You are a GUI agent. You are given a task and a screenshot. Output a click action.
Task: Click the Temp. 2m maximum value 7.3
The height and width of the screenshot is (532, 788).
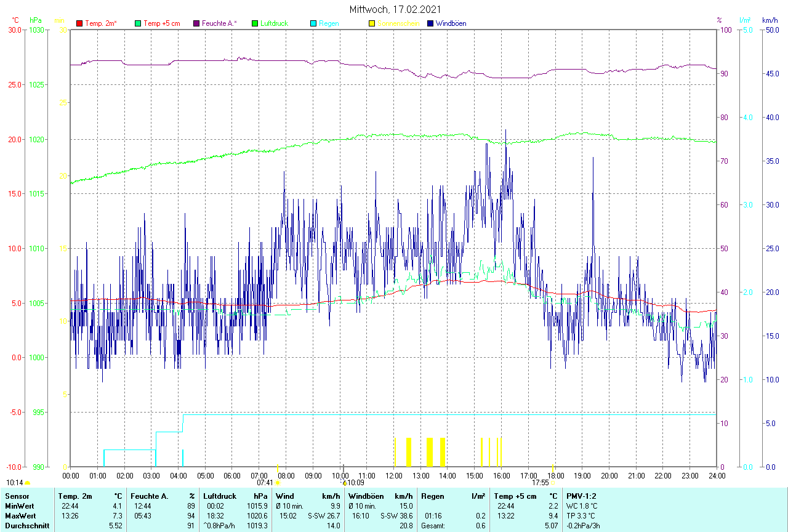coord(118,515)
